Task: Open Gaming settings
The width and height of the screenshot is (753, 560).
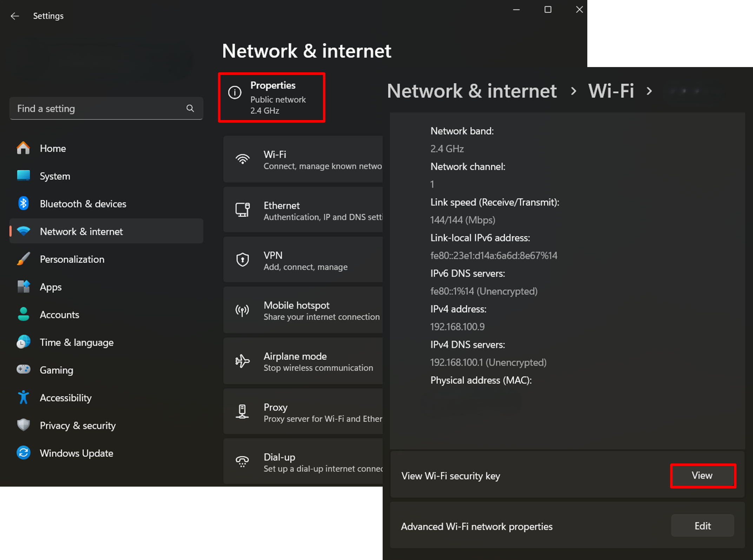Action: click(x=106, y=370)
